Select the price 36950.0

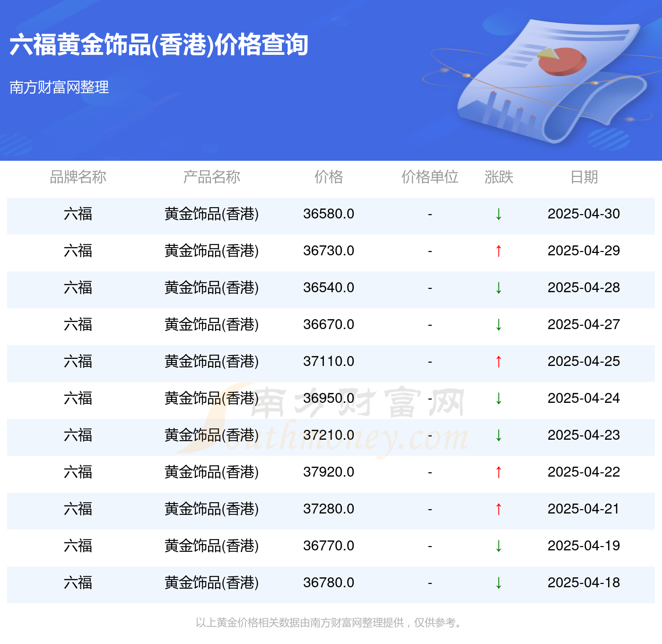[329, 398]
